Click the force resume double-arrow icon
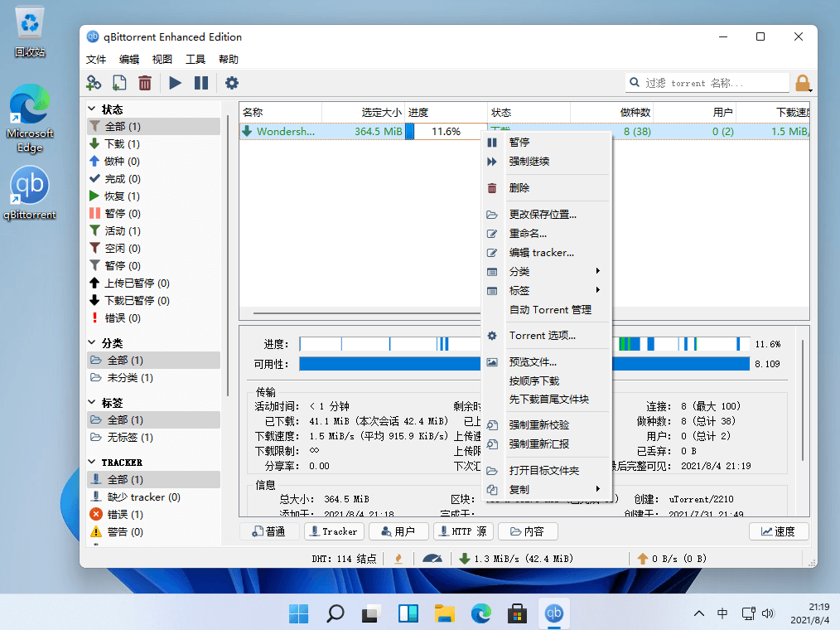This screenshot has width=840, height=630. point(492,162)
